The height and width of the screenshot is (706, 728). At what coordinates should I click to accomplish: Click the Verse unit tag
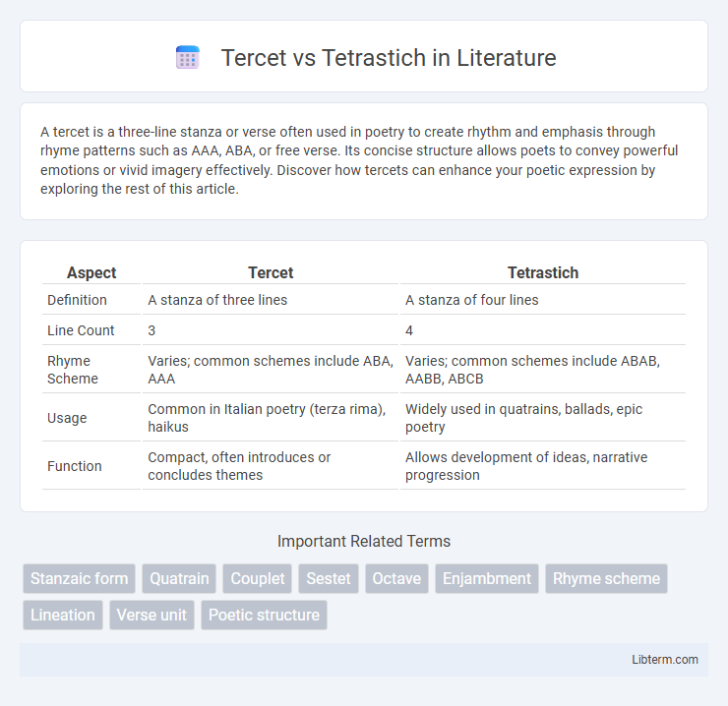tap(152, 615)
